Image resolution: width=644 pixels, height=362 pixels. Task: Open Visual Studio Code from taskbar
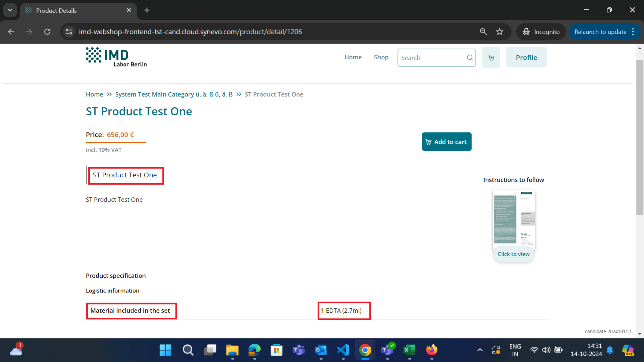(343, 350)
